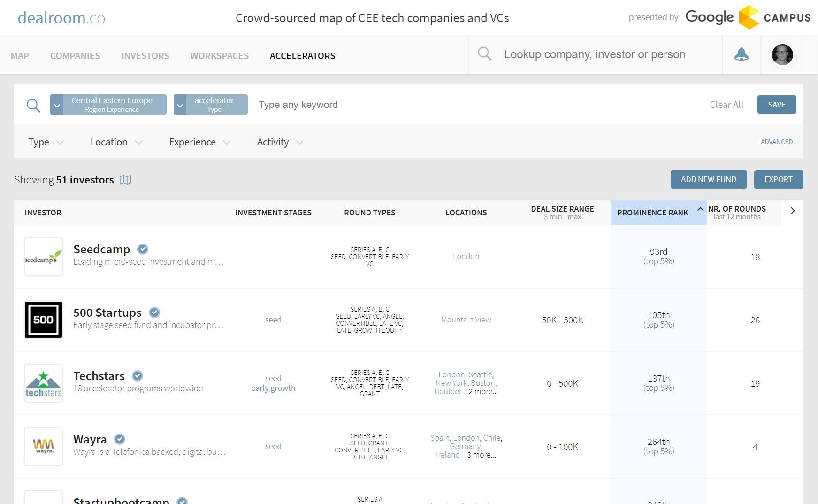This screenshot has height=504, width=818.
Task: Click Techstars' Boulder location link
Action: (x=448, y=391)
